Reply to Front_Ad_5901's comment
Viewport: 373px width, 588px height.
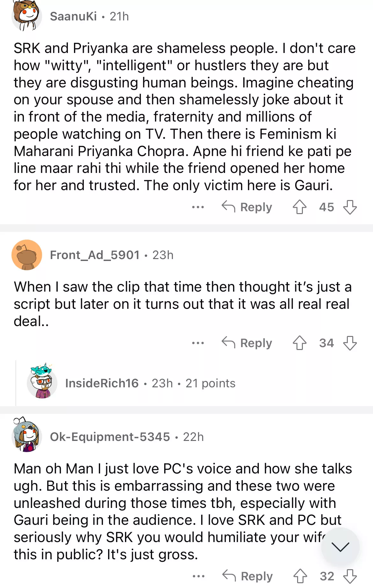tap(247, 343)
